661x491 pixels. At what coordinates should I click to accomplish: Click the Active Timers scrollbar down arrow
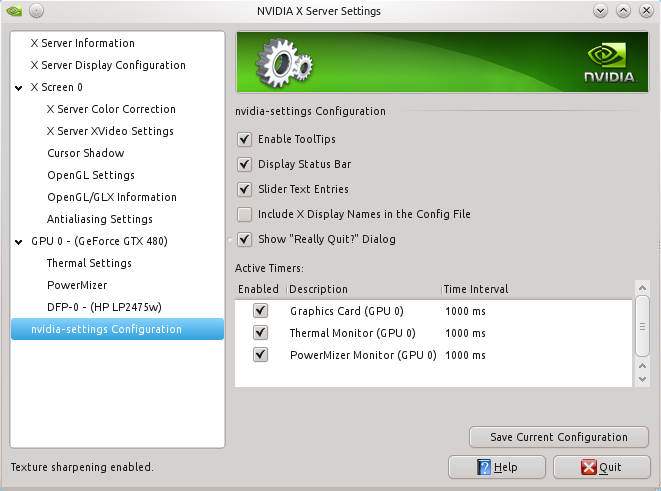[x=642, y=379]
